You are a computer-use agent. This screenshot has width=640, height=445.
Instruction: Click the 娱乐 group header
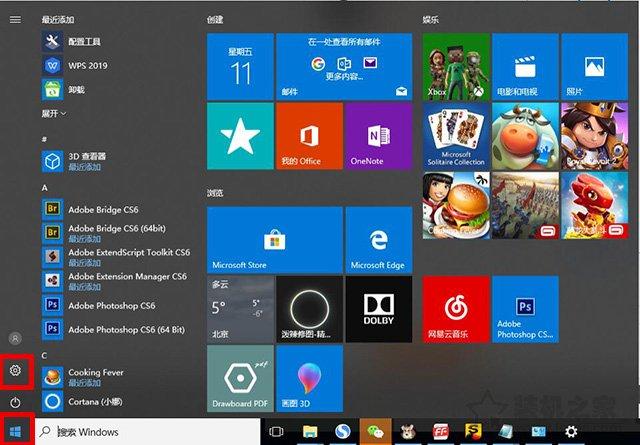430,19
